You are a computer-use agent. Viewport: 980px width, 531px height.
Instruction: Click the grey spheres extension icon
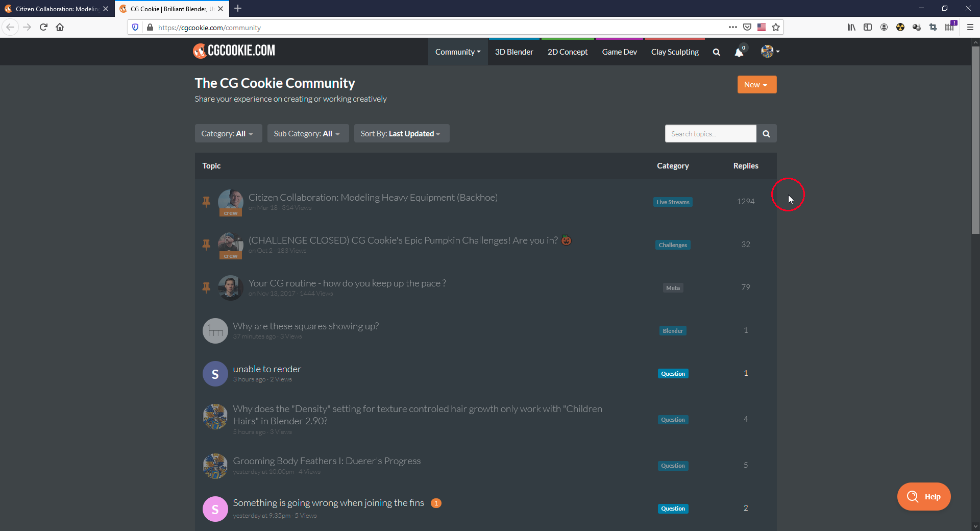coord(917,27)
